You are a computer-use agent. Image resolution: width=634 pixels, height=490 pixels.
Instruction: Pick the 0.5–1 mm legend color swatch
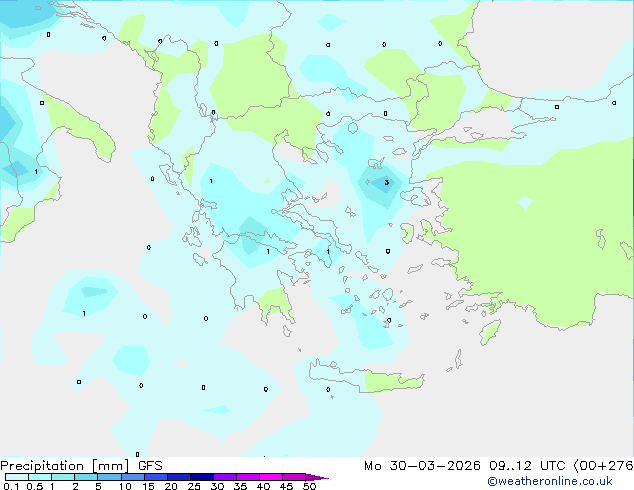40,477
